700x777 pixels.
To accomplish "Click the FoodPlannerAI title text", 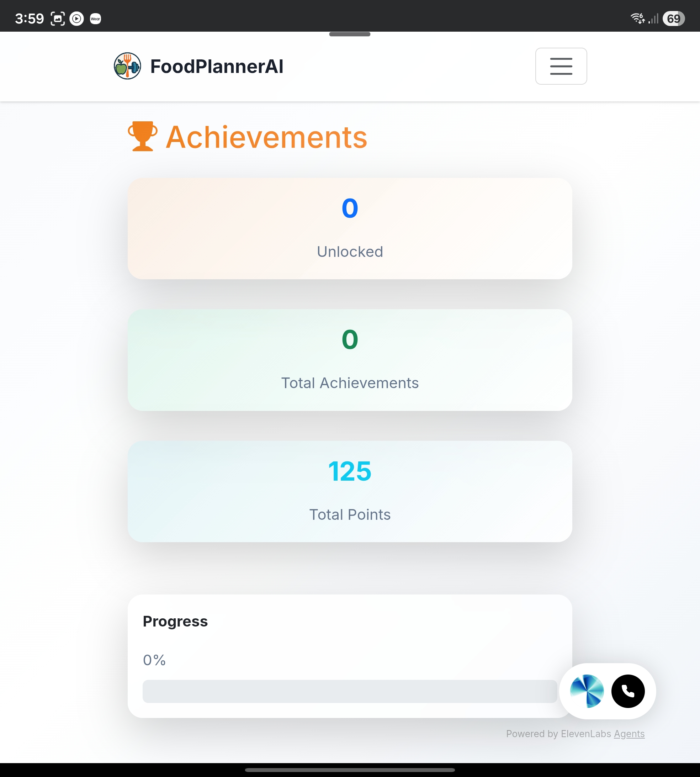I will click(x=217, y=66).
